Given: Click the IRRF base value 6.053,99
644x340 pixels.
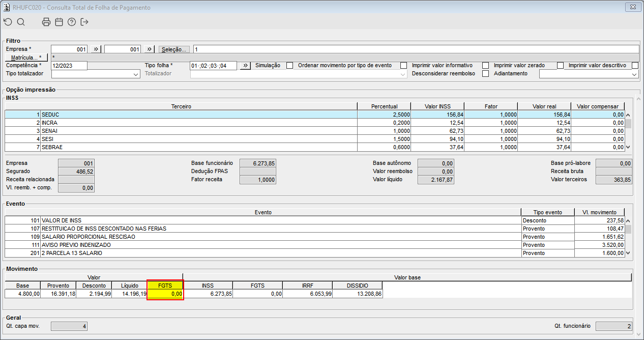Looking at the screenshot, I should point(308,294).
